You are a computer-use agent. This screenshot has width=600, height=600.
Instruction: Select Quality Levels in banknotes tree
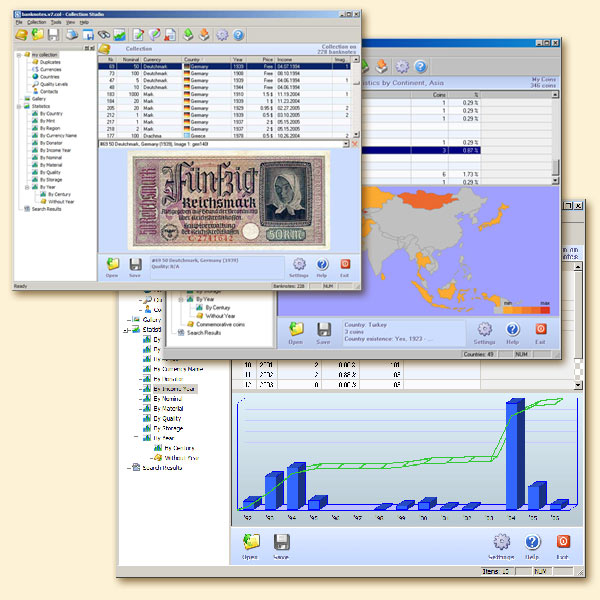(x=54, y=84)
